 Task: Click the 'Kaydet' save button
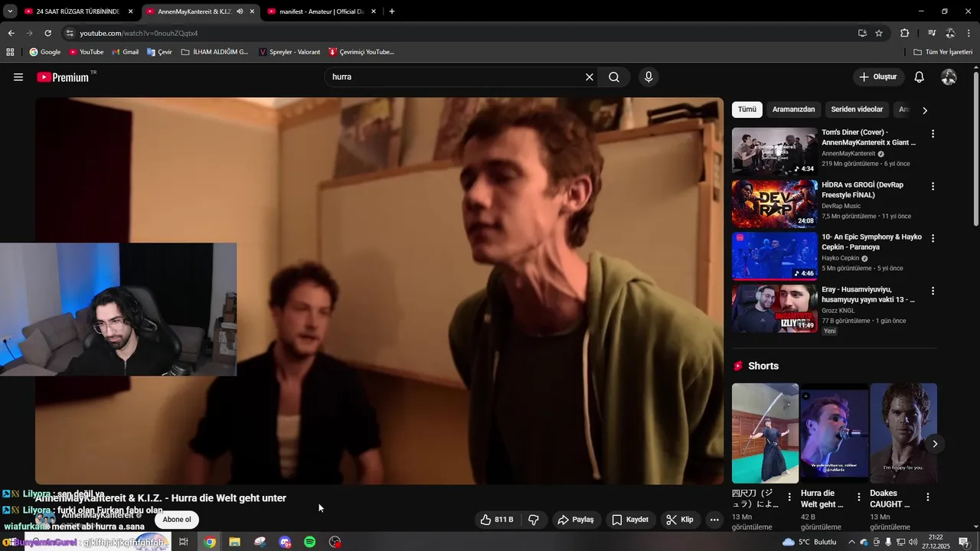[630, 520]
